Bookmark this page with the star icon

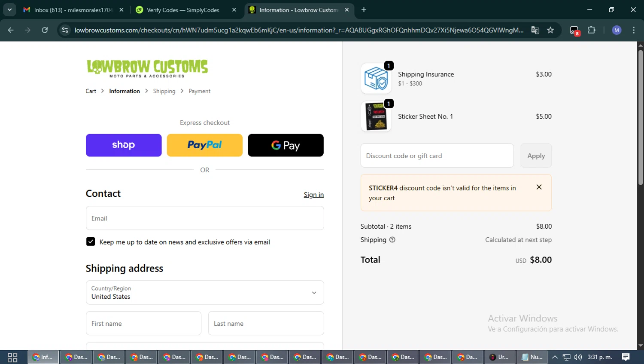tap(550, 30)
